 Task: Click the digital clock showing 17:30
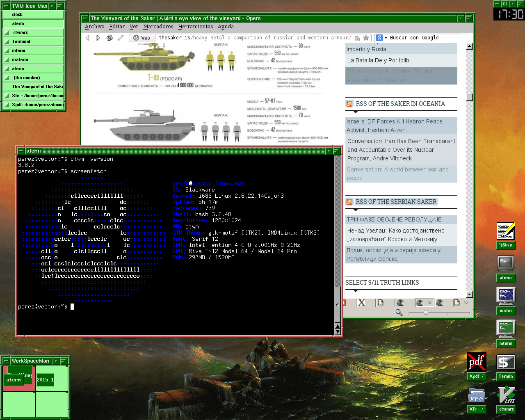click(509, 14)
